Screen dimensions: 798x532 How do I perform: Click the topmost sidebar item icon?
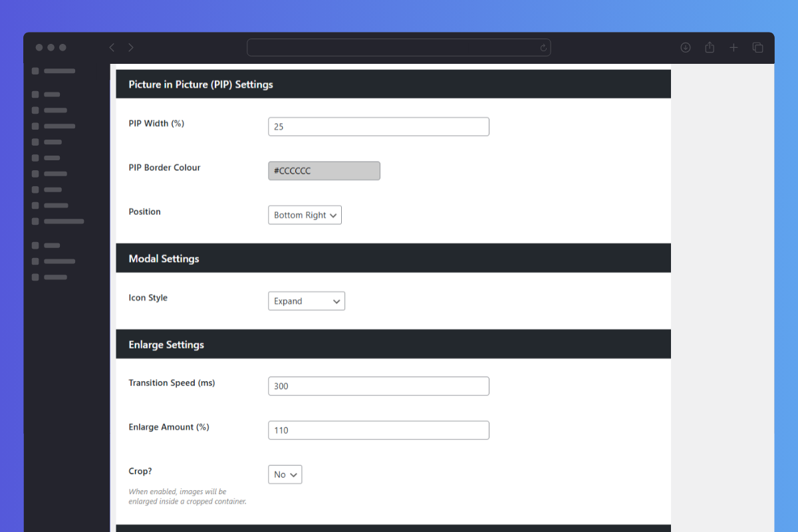[35, 70]
